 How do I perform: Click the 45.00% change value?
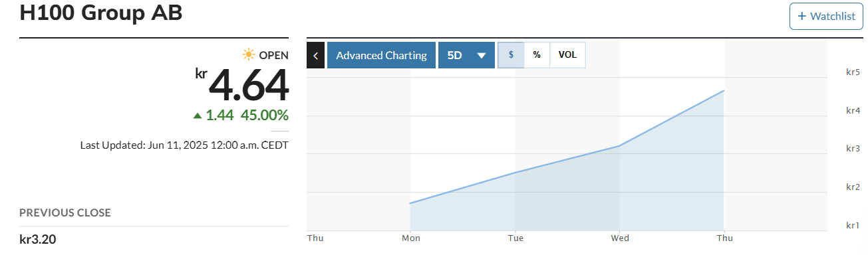[265, 115]
